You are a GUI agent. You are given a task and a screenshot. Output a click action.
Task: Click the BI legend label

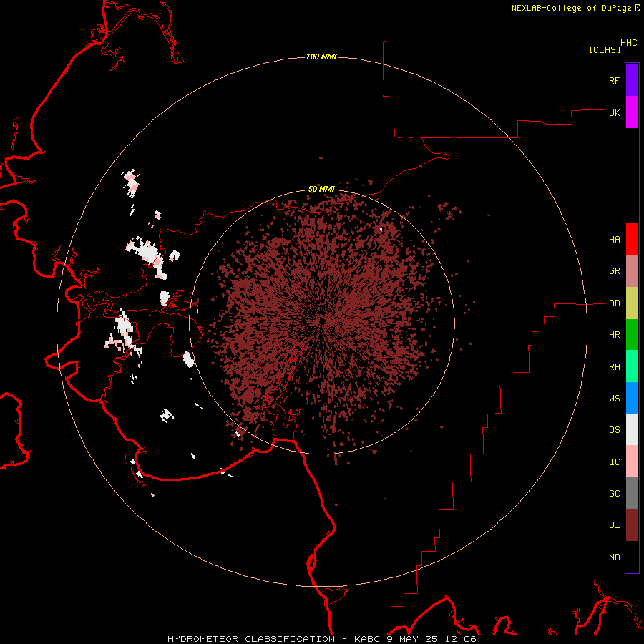tap(614, 525)
